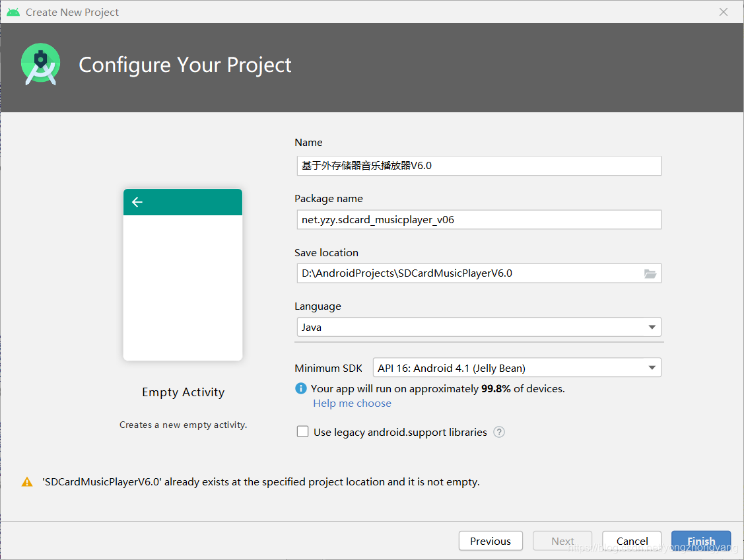Click the folder browse icon in Save location
The width and height of the screenshot is (744, 560).
pos(650,273)
